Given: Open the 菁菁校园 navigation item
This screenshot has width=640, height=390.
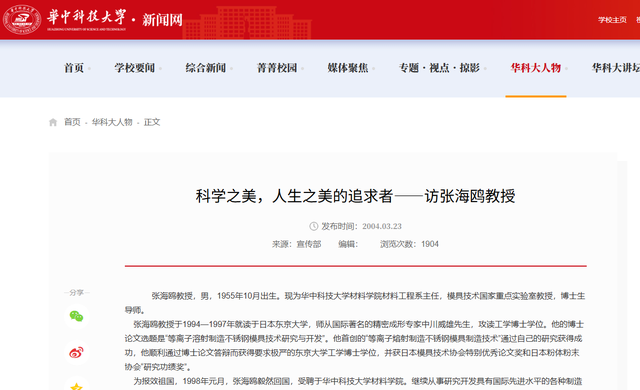Looking at the screenshot, I should tap(277, 68).
